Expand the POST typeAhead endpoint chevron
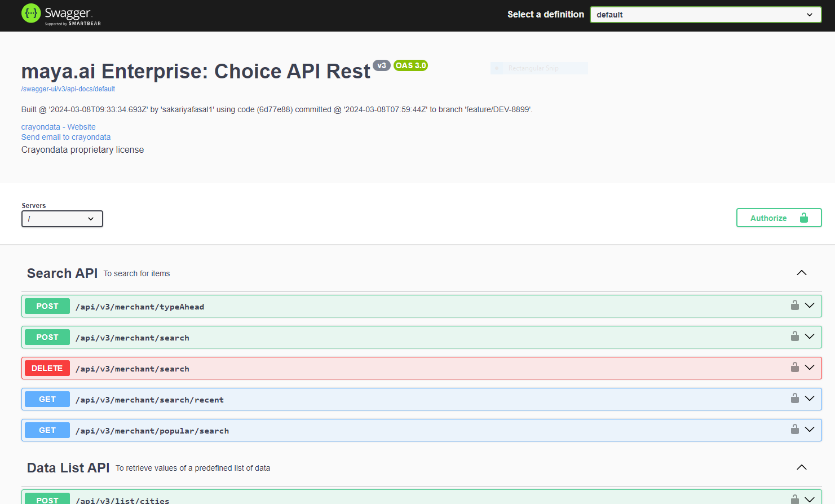835x504 pixels. (x=810, y=306)
